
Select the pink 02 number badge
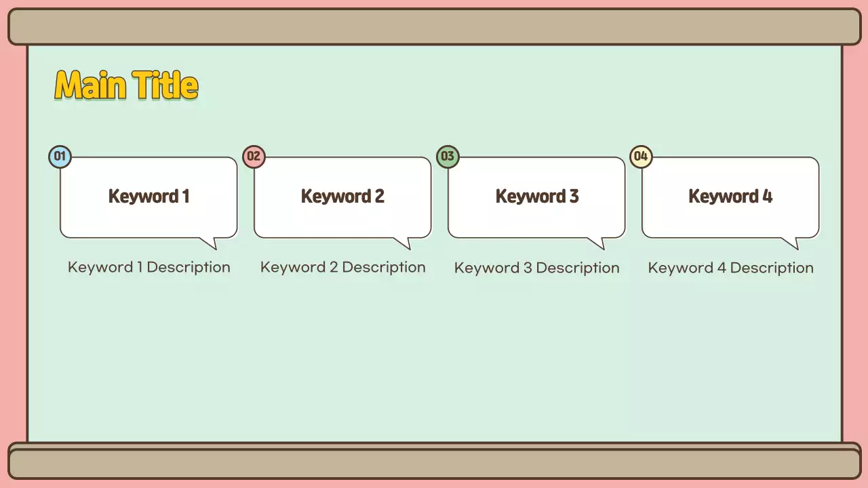point(254,157)
